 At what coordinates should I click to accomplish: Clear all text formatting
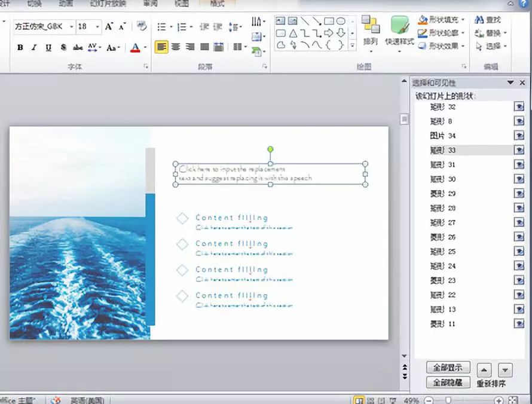[x=142, y=26]
